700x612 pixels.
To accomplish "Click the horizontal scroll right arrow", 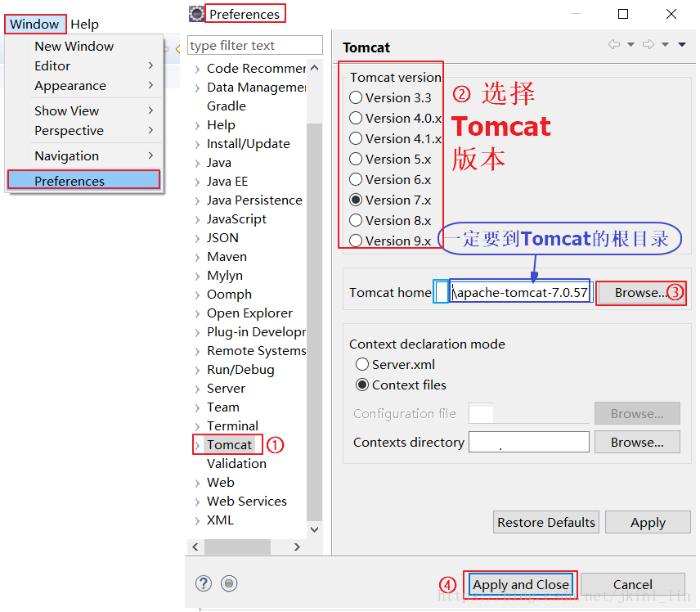I will [297, 547].
